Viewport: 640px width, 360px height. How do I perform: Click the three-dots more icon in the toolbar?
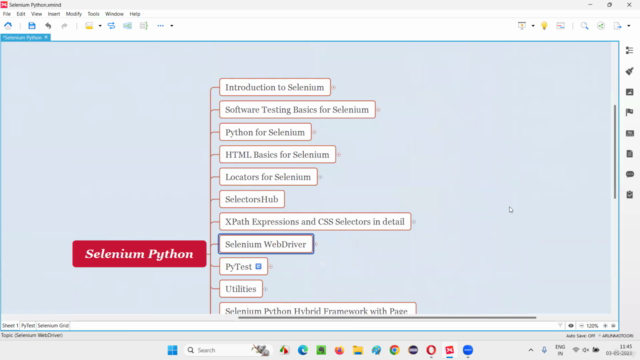(160, 26)
